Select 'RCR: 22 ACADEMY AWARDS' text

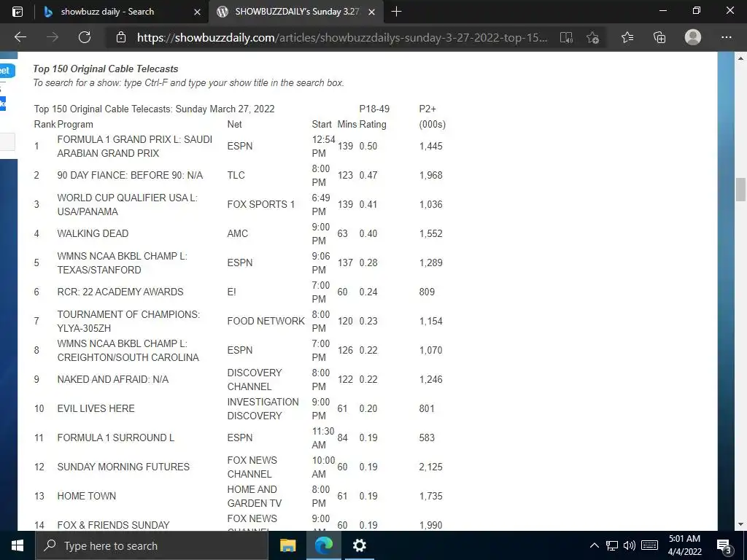tap(120, 292)
